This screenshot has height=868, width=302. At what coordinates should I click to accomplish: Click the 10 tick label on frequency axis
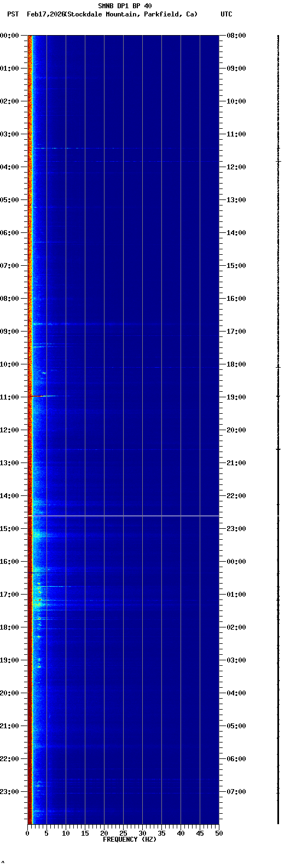coord(66,833)
